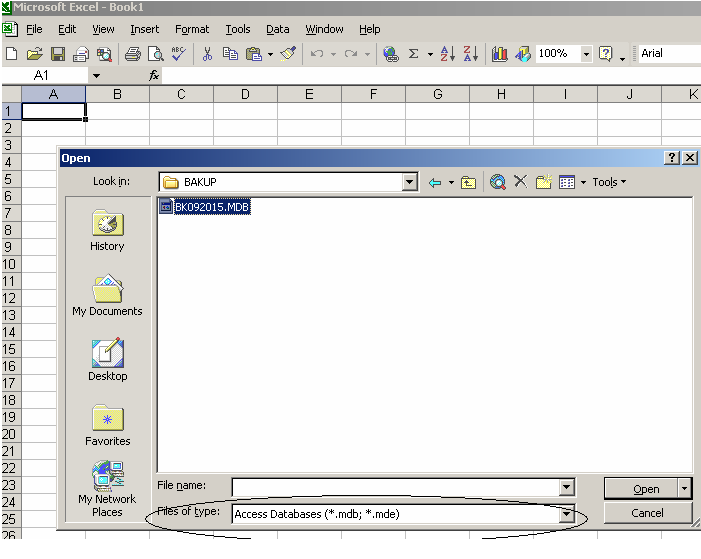
Task: Click the Copy toolbar icon
Action: tap(230, 54)
